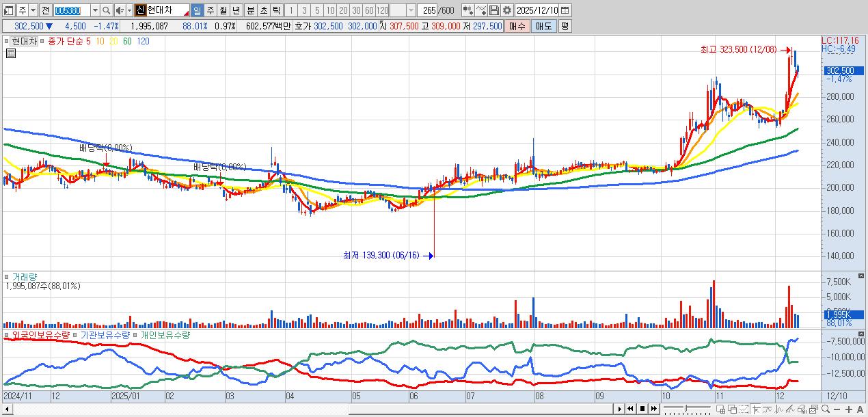Click the trend line drawing icon
The image size is (868, 417).
[x=768, y=409]
